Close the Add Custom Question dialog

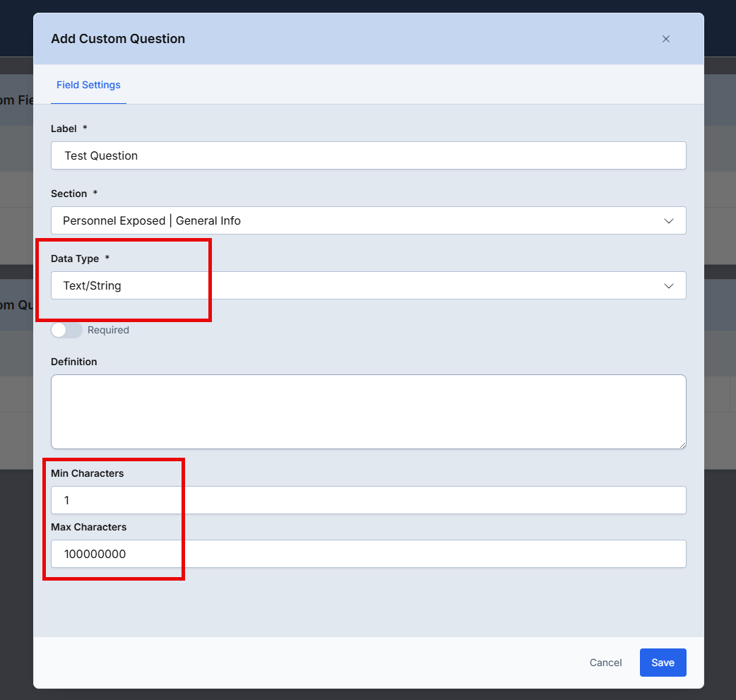coord(665,39)
